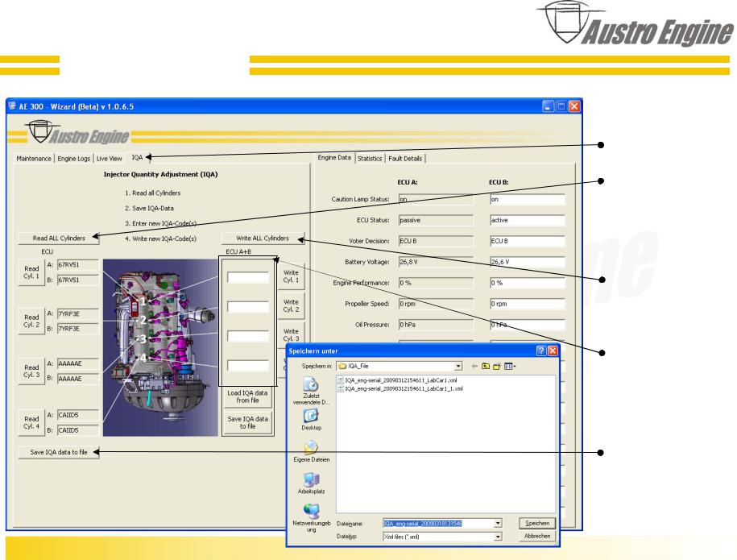Open Eigene Dateien in save dialog

tap(311, 450)
